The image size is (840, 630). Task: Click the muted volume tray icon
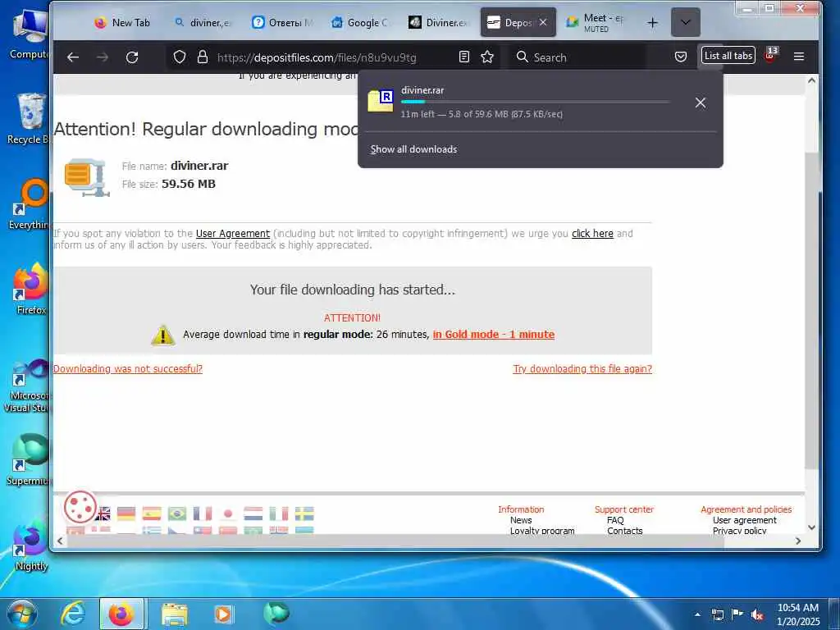click(757, 615)
